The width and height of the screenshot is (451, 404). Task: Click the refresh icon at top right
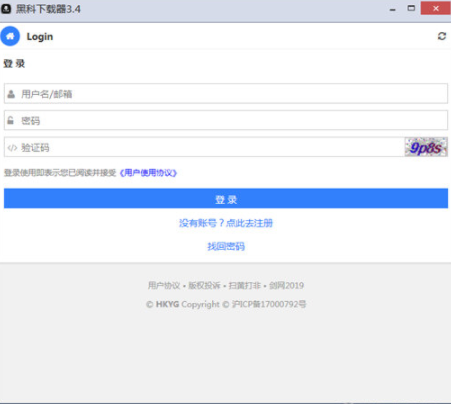point(442,36)
